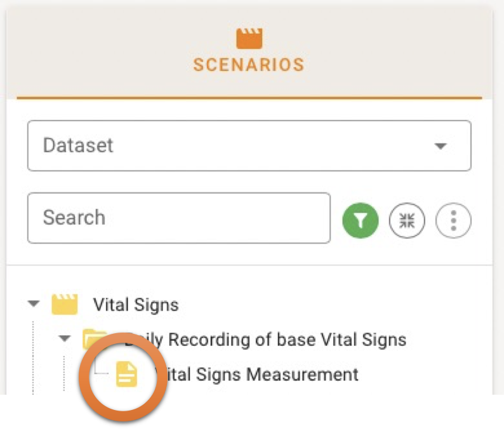Screen dimensions: 504x429
Task: Click the Scenarios clapperboard icon in header
Action: click(x=249, y=38)
